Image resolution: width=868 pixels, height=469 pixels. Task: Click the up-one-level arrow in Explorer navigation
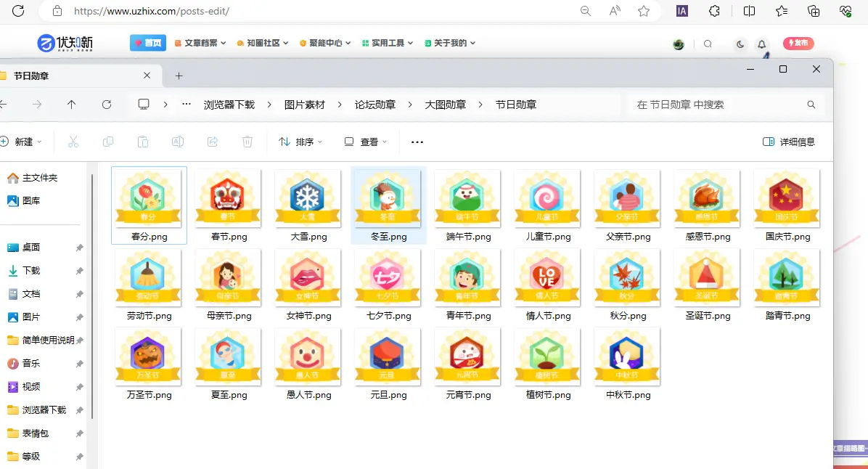71,104
